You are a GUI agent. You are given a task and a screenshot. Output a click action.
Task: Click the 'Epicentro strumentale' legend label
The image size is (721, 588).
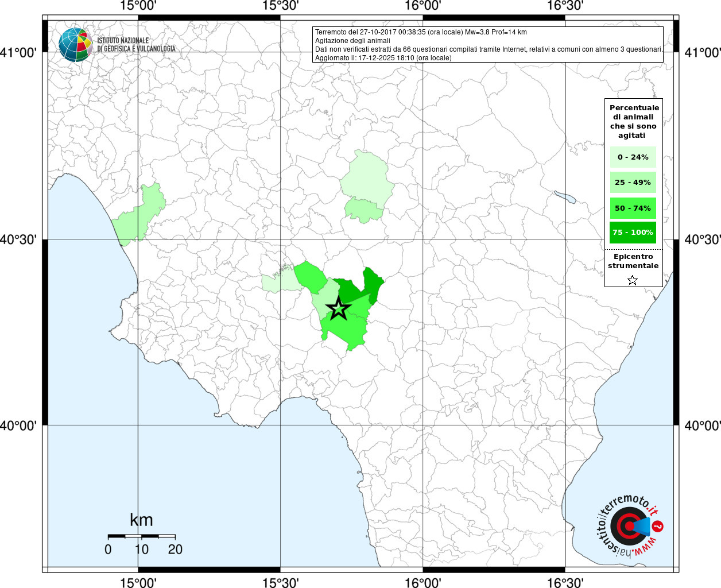point(633,261)
